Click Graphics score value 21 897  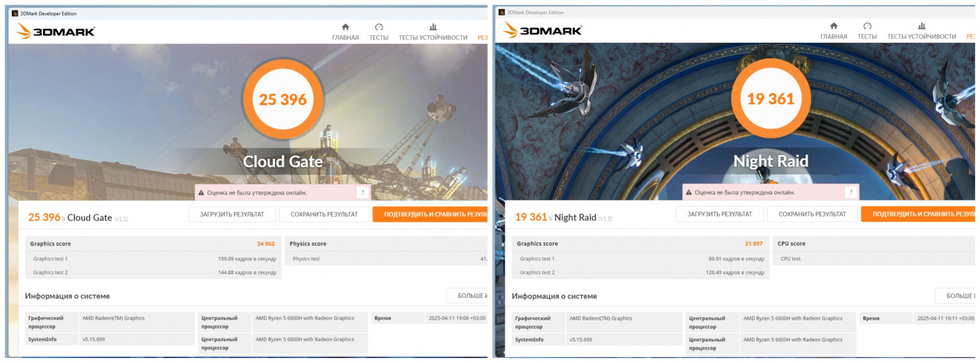754,244
